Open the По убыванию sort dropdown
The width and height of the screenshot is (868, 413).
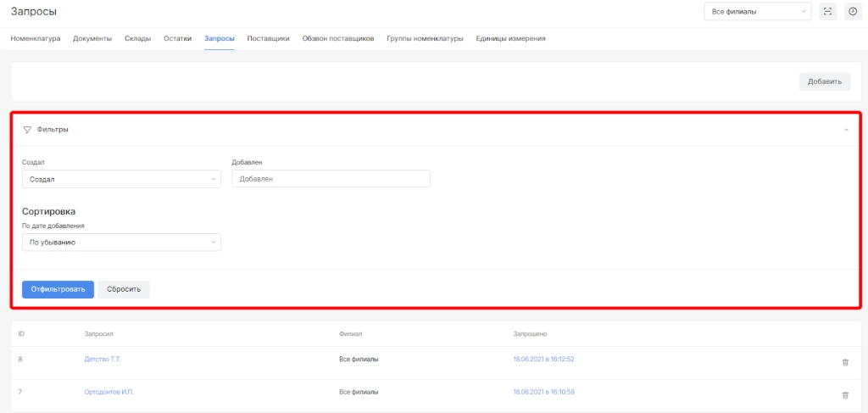point(121,243)
